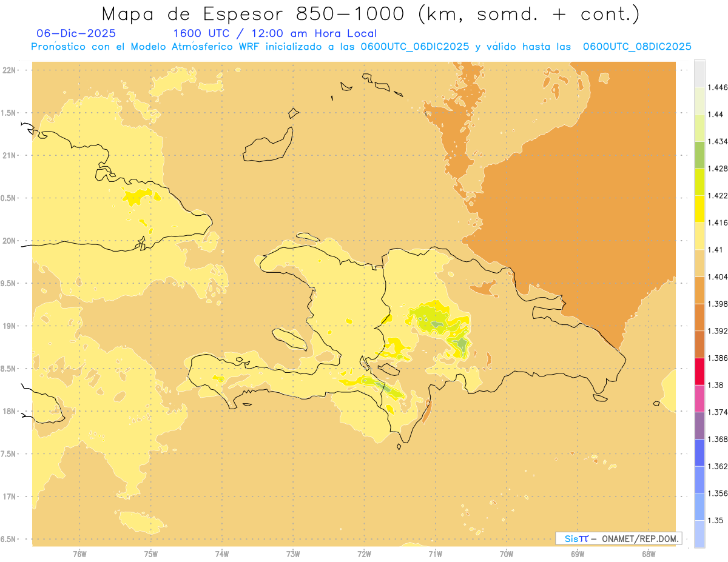Click the 69W longitude axis label

point(578,554)
